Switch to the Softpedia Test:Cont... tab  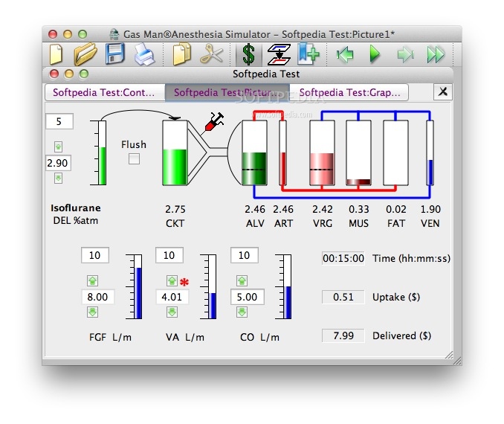pyautogui.click(x=104, y=93)
